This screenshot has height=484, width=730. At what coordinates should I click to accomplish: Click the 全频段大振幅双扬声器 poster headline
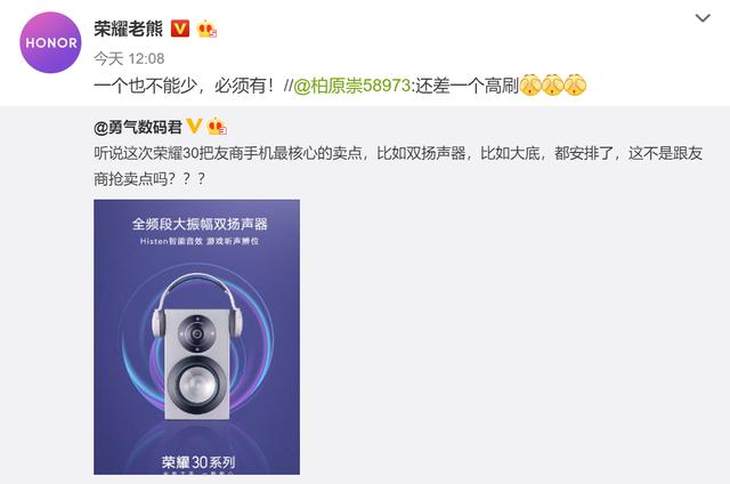(x=200, y=224)
